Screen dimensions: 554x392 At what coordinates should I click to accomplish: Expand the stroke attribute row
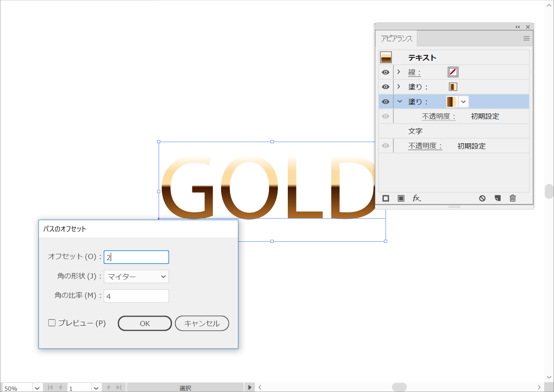399,72
